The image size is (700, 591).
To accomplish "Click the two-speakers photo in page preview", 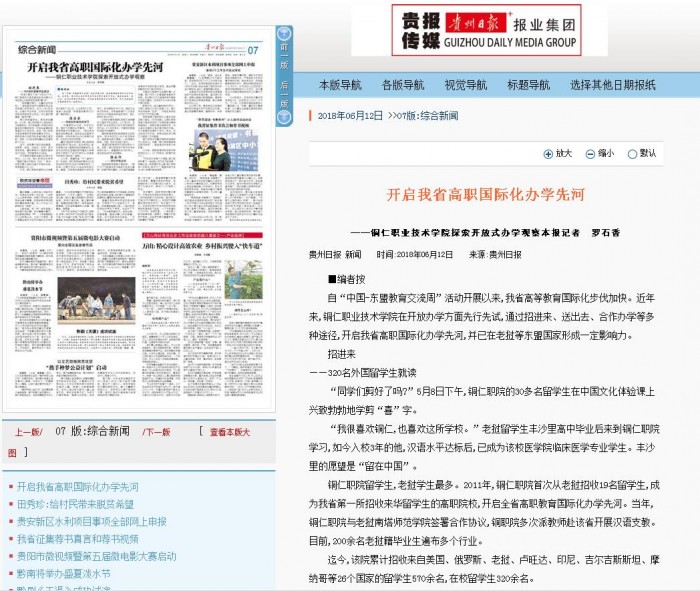I will click(x=225, y=150).
